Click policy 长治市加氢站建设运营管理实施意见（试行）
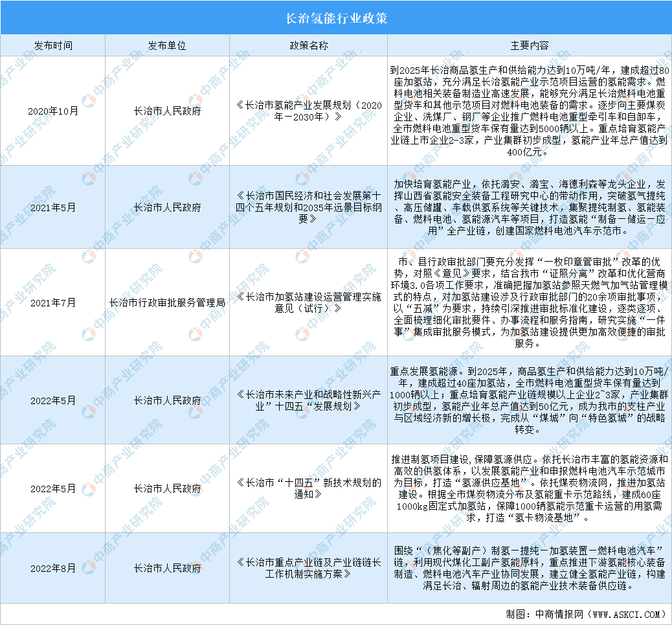Screen dimensions: 672x625 click(x=308, y=302)
